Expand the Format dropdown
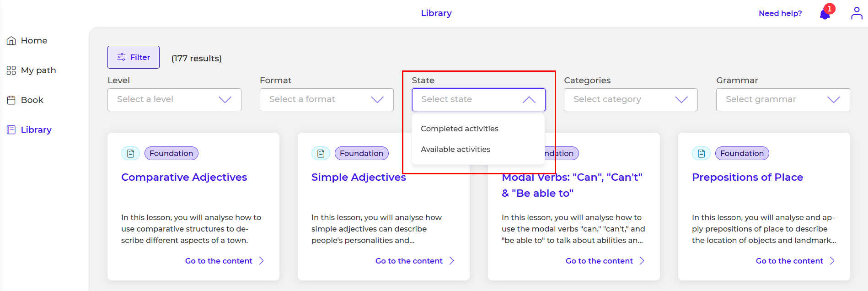Image resolution: width=868 pixels, height=291 pixels. [327, 100]
